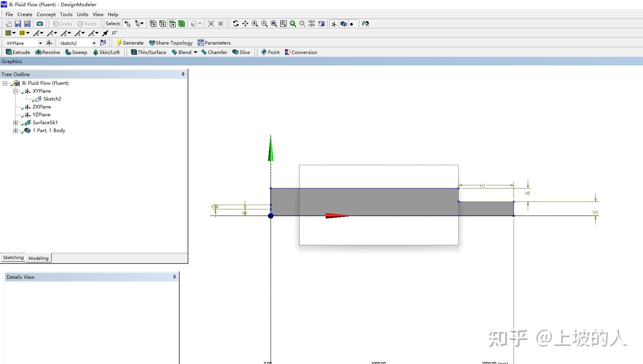
Task: Open the XYPlane plane selector dropdown
Action: coord(40,43)
